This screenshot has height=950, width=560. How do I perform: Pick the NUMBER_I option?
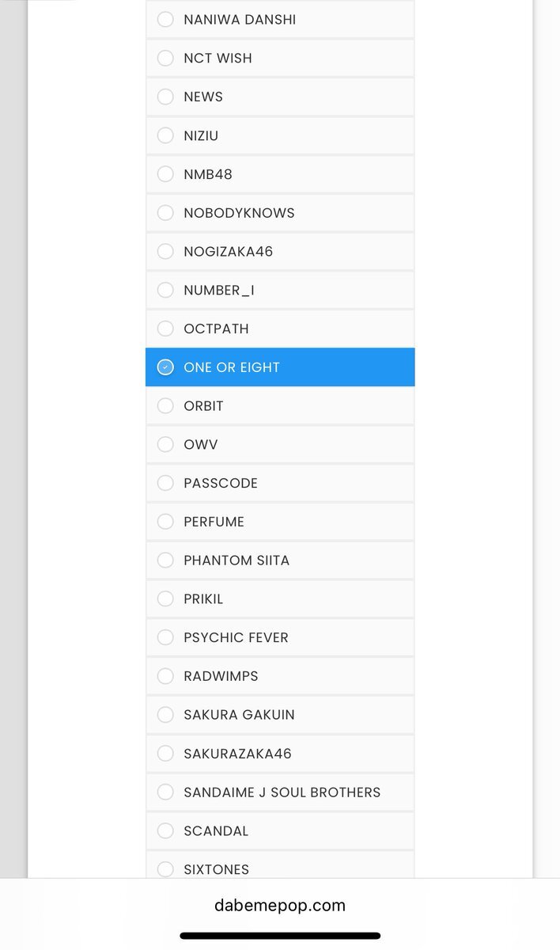coord(280,290)
